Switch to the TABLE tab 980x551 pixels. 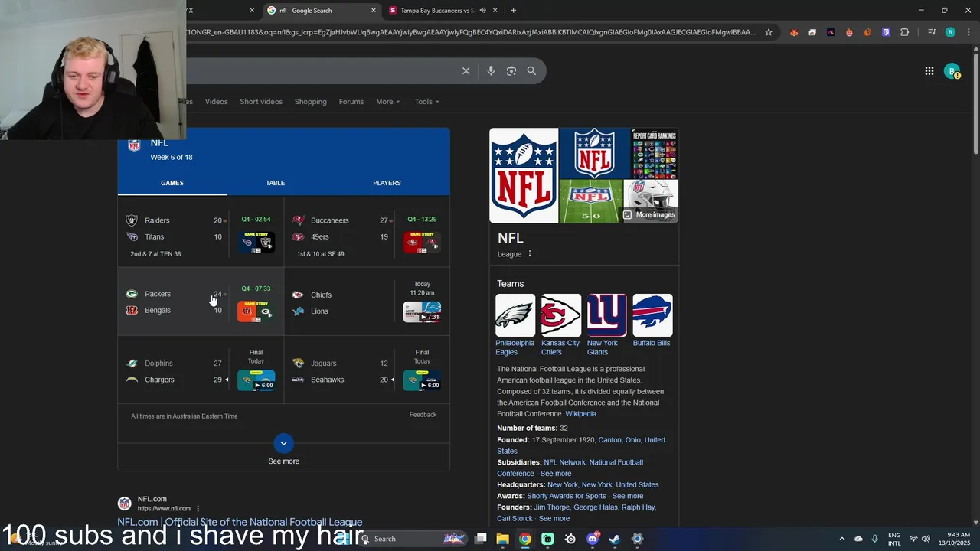pos(276,183)
